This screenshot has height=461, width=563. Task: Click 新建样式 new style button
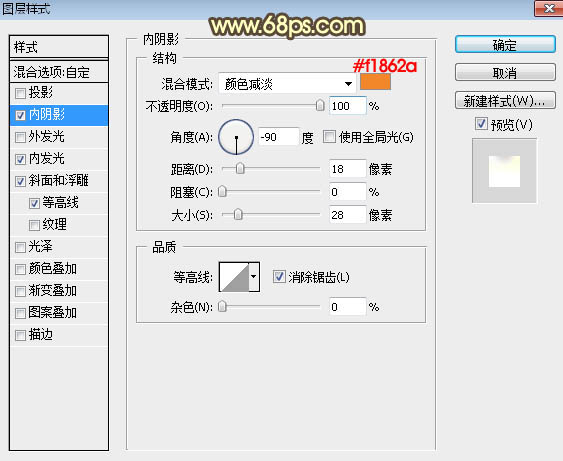tap(505, 101)
